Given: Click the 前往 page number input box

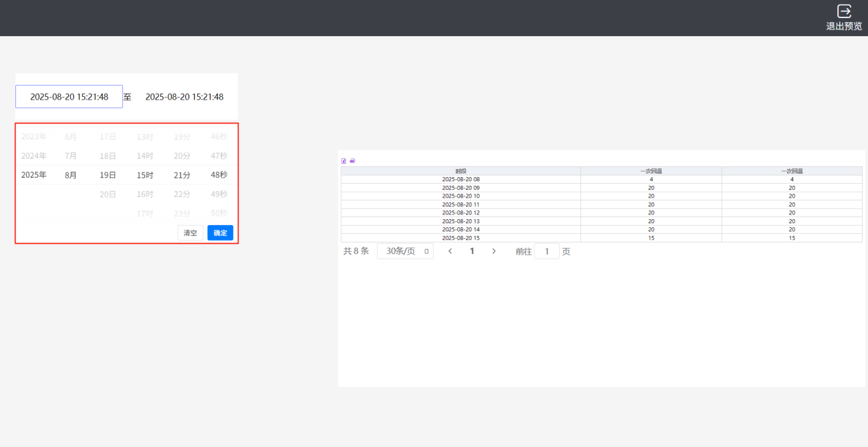Looking at the screenshot, I should pyautogui.click(x=546, y=251).
